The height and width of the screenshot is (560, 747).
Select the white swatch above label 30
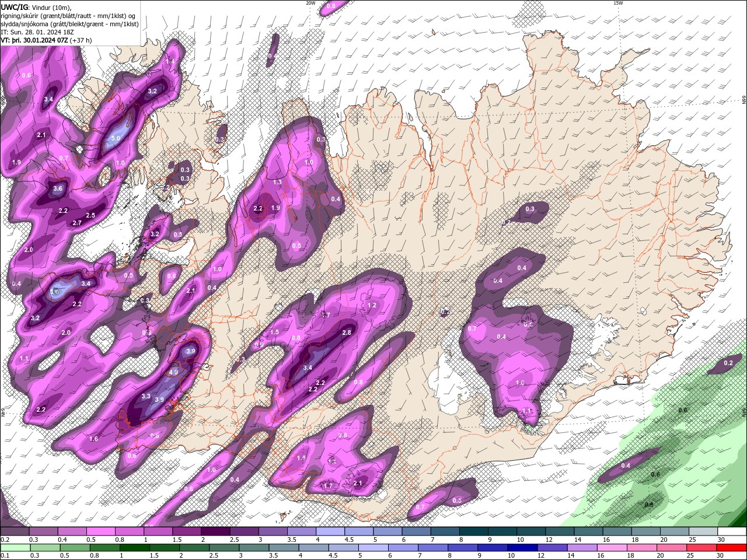coord(732,531)
